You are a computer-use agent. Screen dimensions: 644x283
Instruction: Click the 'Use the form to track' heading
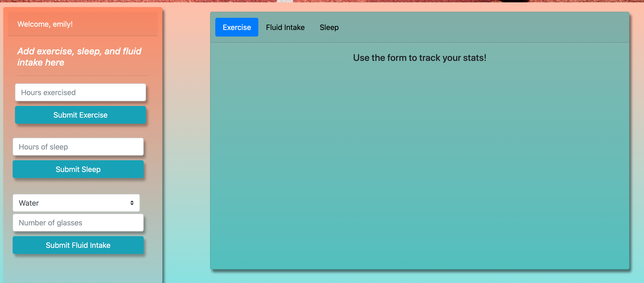[419, 58]
